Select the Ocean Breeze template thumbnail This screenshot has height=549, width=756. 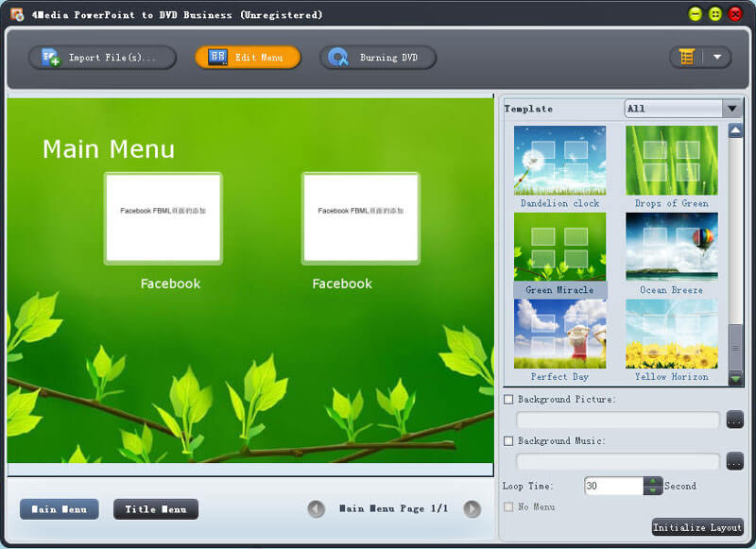671,248
